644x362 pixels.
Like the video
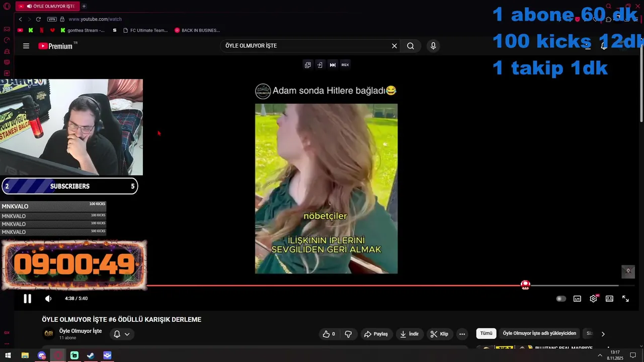[x=329, y=334]
